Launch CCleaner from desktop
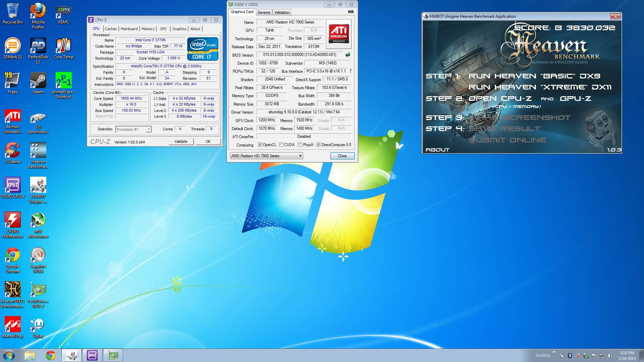The image size is (644, 362). click(13, 154)
